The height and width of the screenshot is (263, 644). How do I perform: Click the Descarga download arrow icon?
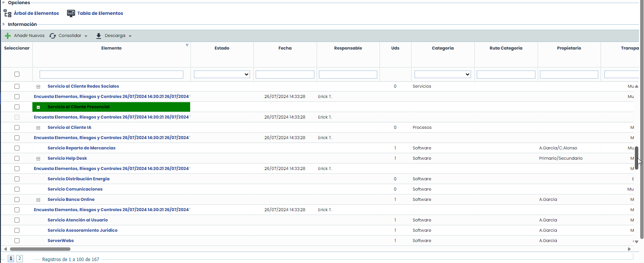[x=99, y=36]
